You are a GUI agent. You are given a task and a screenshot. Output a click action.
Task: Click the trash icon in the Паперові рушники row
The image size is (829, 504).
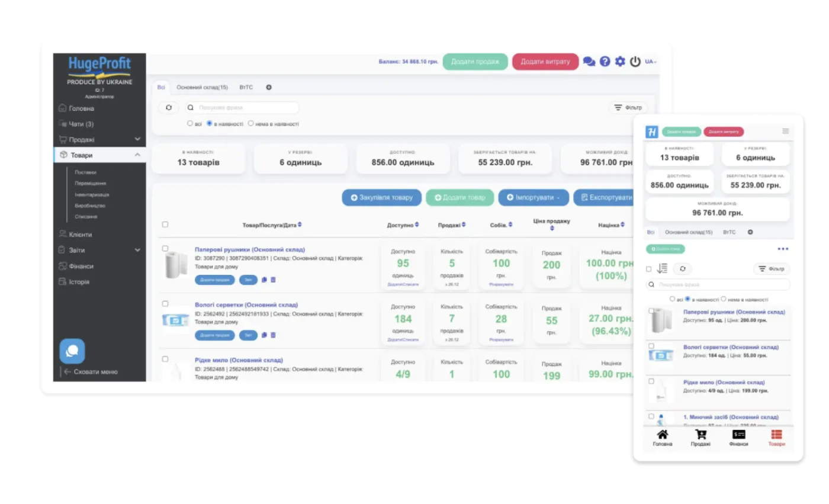point(273,280)
